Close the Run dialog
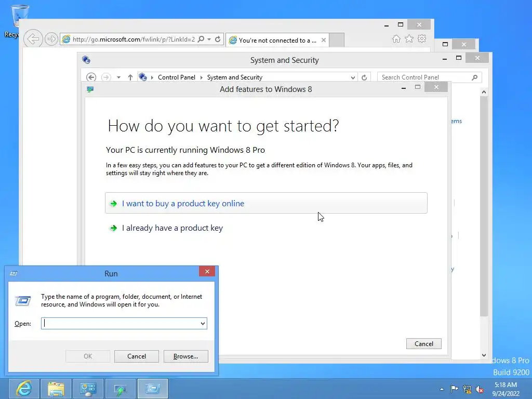532x399 pixels. pos(207,271)
